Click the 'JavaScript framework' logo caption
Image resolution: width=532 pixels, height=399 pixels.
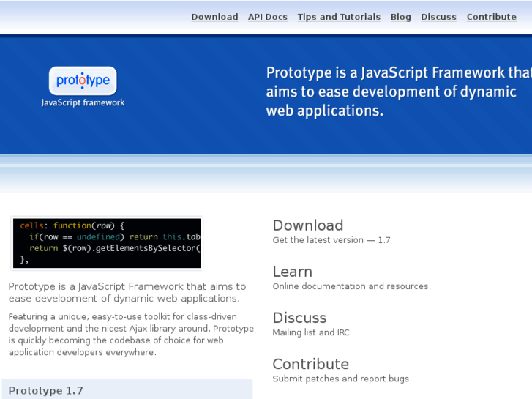(x=83, y=103)
